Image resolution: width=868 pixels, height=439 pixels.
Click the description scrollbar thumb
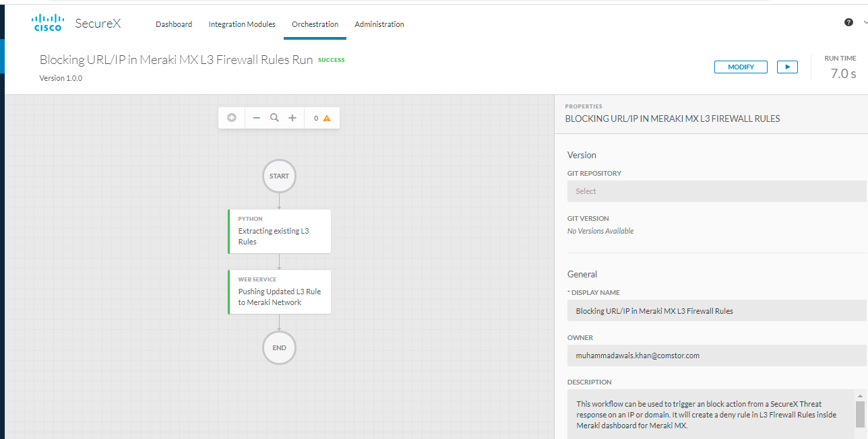pos(860,414)
